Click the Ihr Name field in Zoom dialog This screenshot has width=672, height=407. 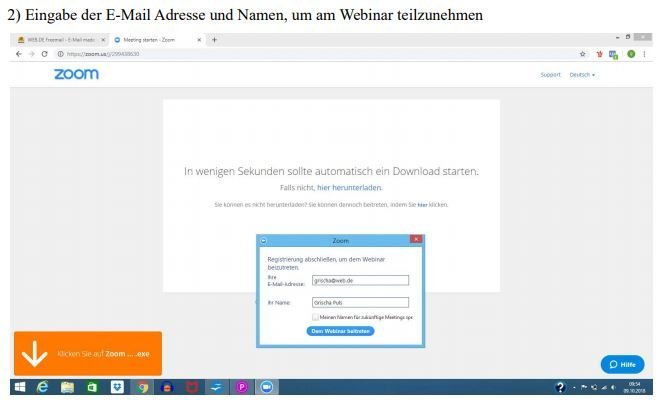[x=360, y=302]
